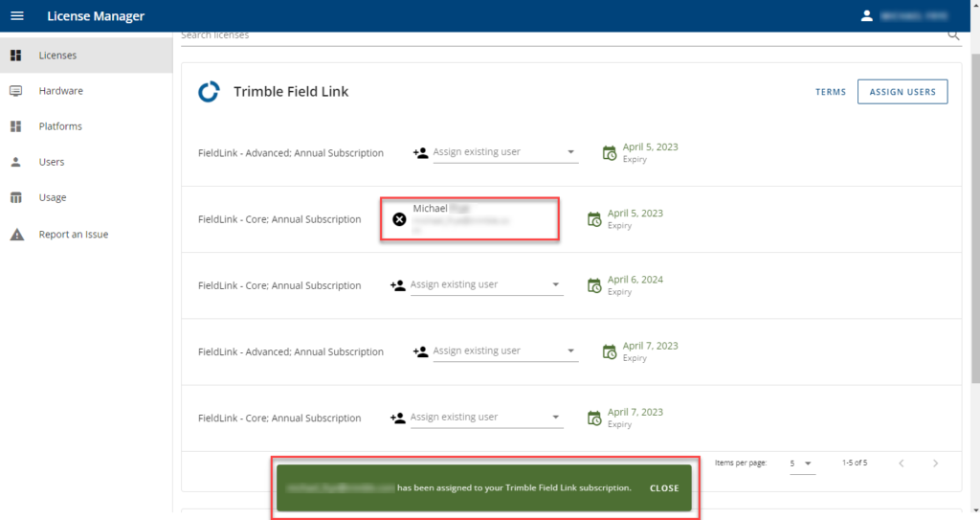Click the Trimble Field Link heading
Screen dimensions: 980x520
291,92
